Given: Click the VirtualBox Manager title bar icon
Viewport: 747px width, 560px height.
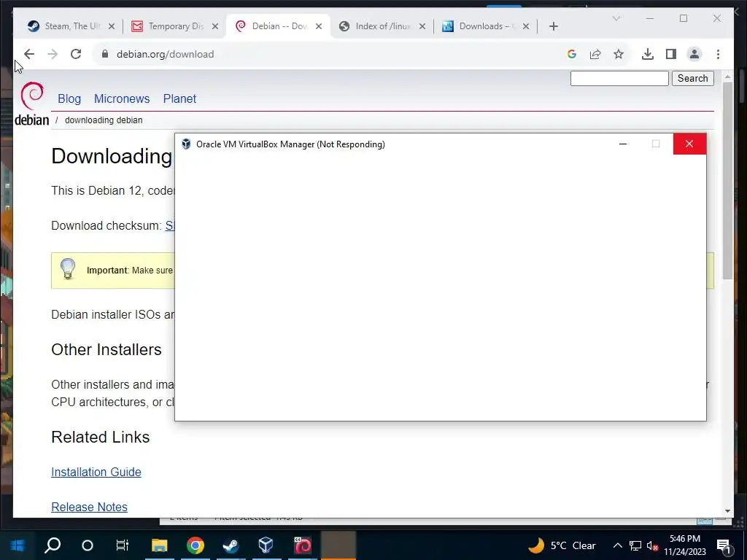Looking at the screenshot, I should (x=186, y=144).
